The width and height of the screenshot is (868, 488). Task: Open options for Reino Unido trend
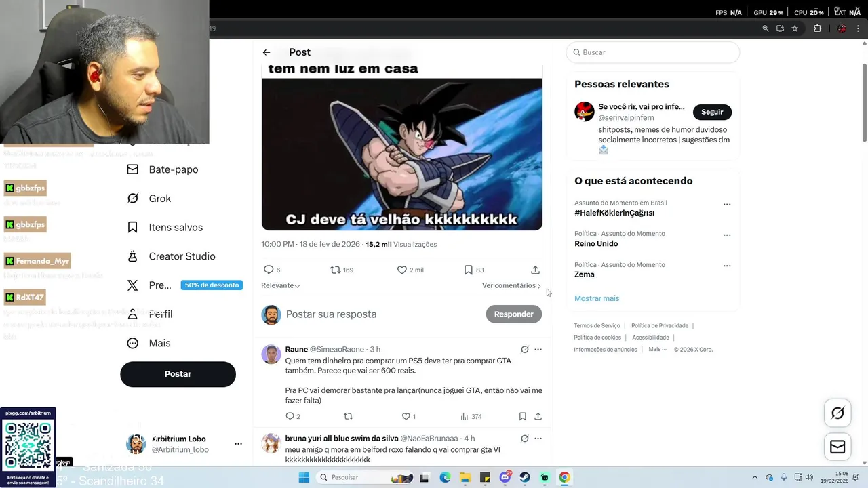click(727, 235)
